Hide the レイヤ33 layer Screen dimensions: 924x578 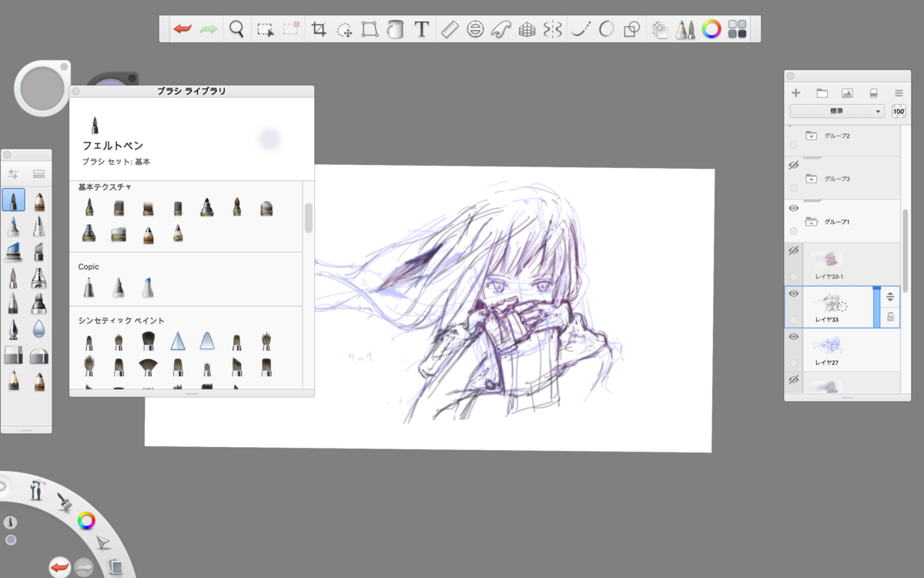pyautogui.click(x=794, y=294)
